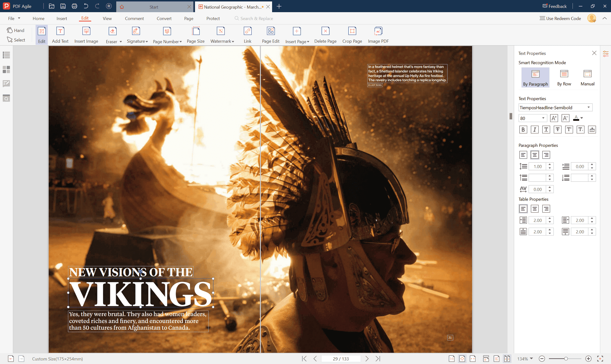Switch to the Protect tab
Viewport: 611px width, 364px height.
coord(213,18)
